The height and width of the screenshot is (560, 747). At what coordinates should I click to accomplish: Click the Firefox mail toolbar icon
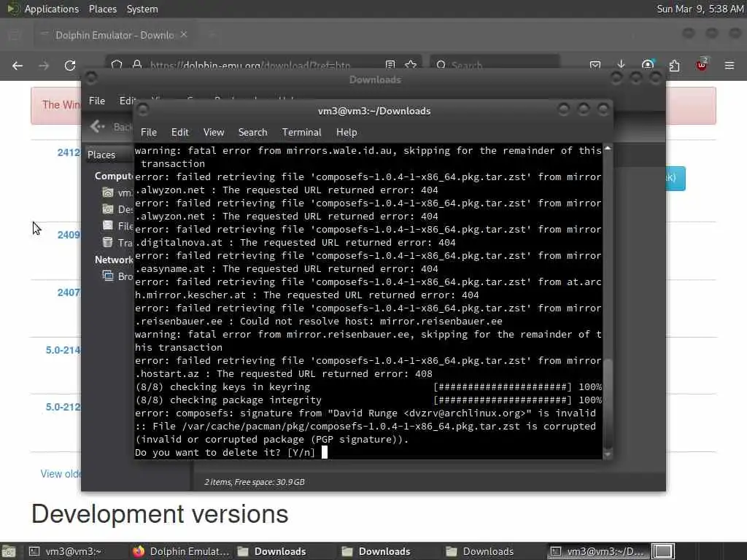[x=595, y=64]
